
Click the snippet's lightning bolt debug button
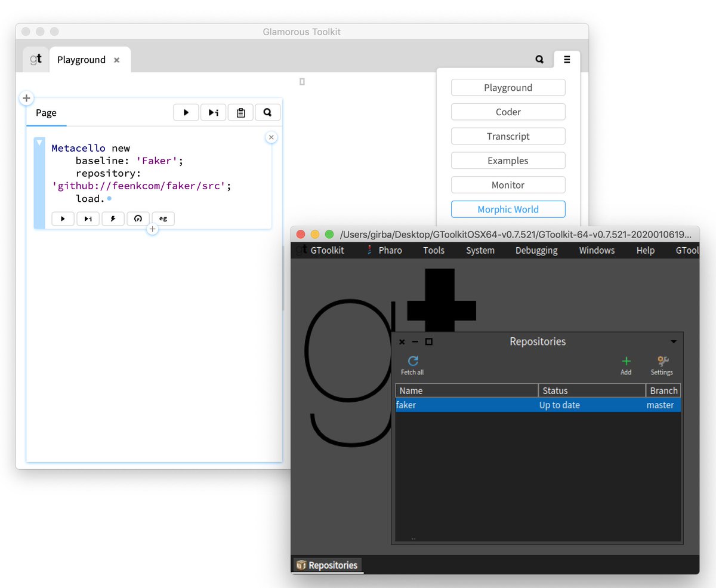(x=113, y=218)
